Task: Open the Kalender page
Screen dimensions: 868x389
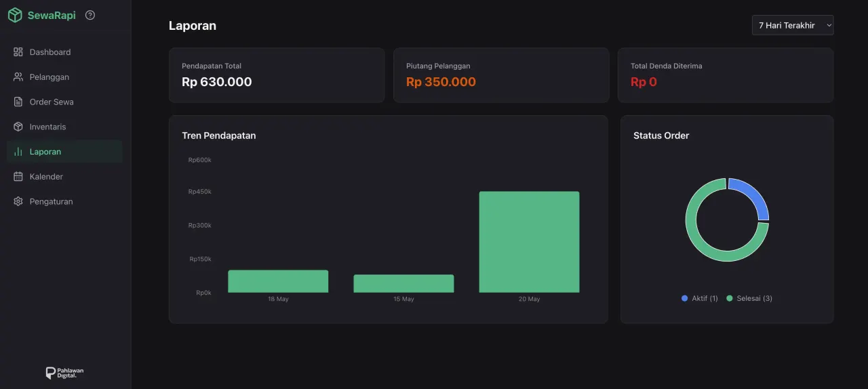Action: click(64, 177)
